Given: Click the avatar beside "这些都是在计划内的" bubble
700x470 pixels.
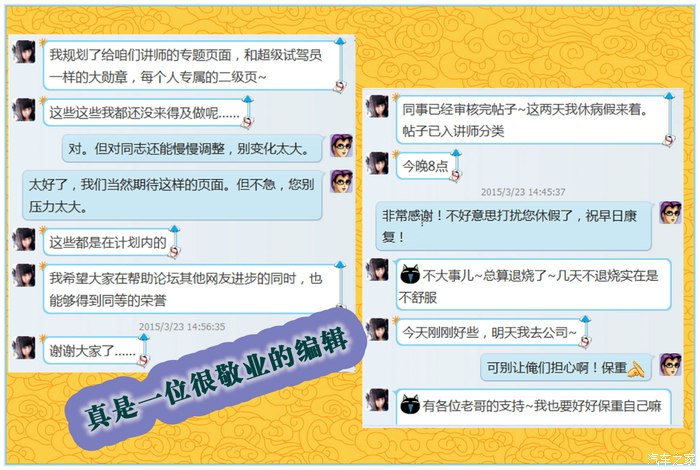Looking at the screenshot, I should point(24,240).
